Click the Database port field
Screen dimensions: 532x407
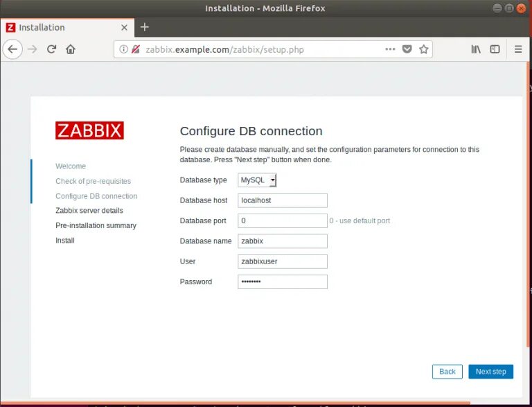click(x=283, y=220)
